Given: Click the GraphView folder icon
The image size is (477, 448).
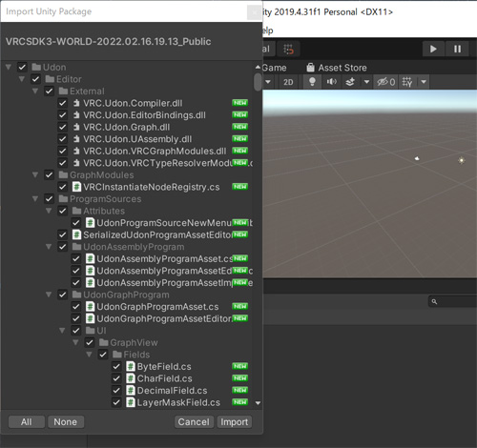Looking at the screenshot, I should pos(104,342).
